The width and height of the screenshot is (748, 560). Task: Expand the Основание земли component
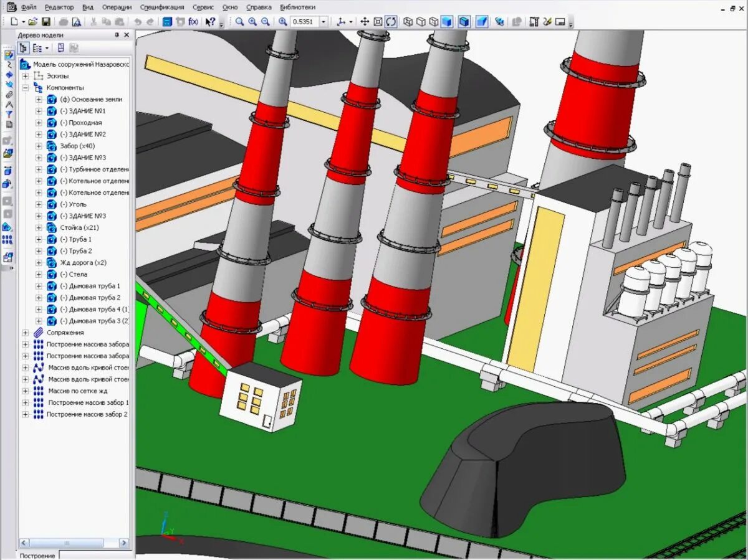coord(39,99)
